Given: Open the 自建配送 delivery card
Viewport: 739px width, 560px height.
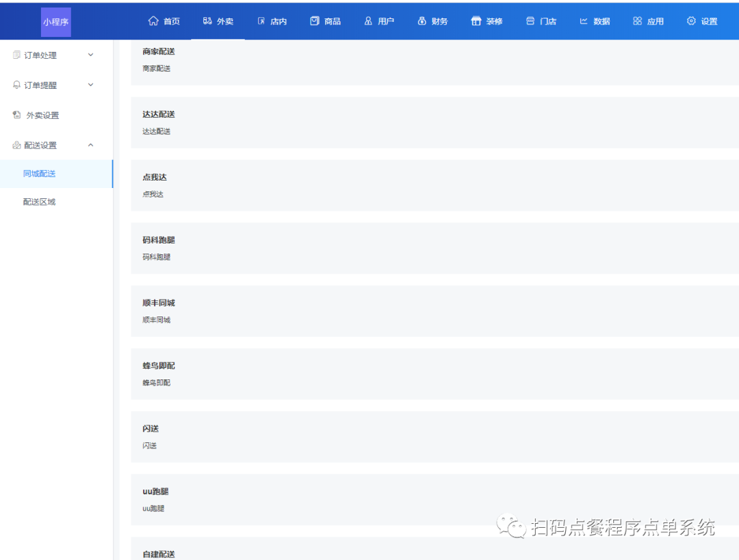Looking at the screenshot, I should coord(435,548).
